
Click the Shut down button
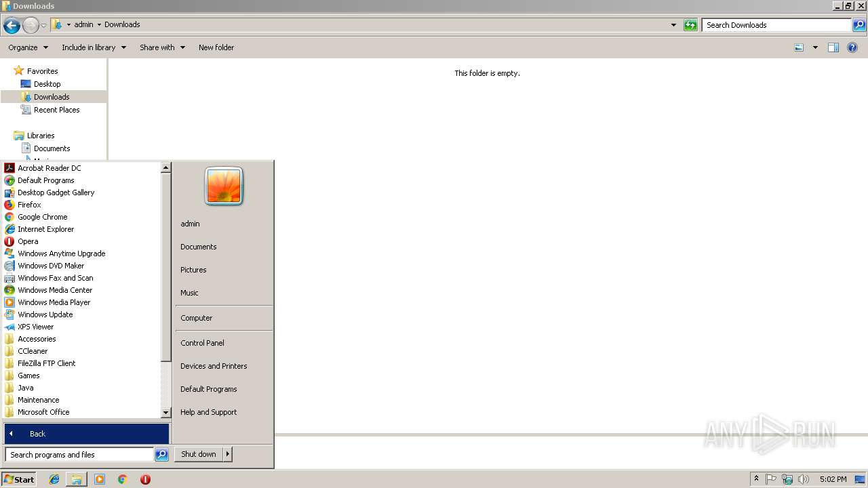(x=199, y=454)
